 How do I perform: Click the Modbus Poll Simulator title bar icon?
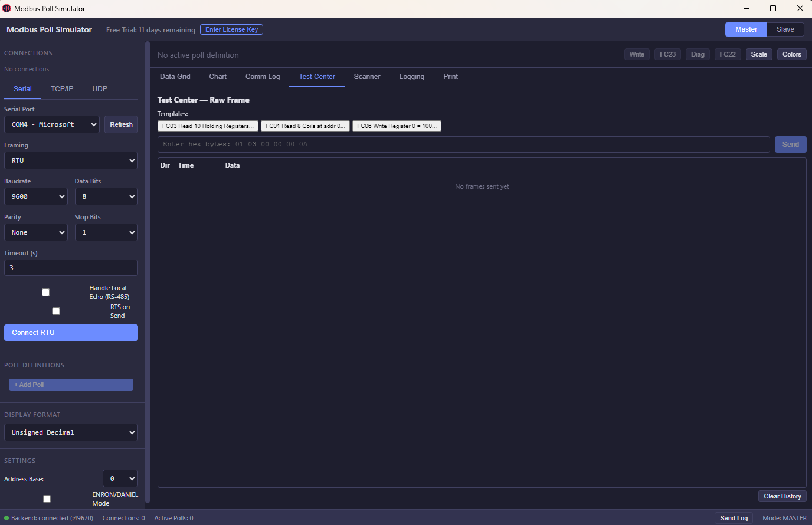click(6, 8)
